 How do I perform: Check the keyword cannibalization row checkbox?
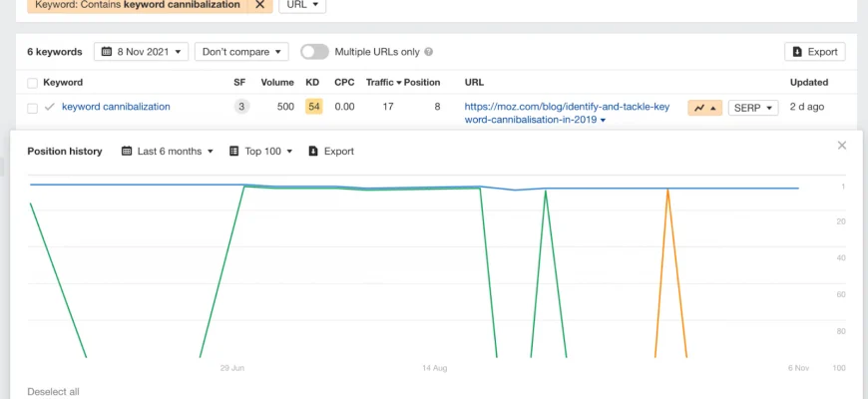click(33, 107)
